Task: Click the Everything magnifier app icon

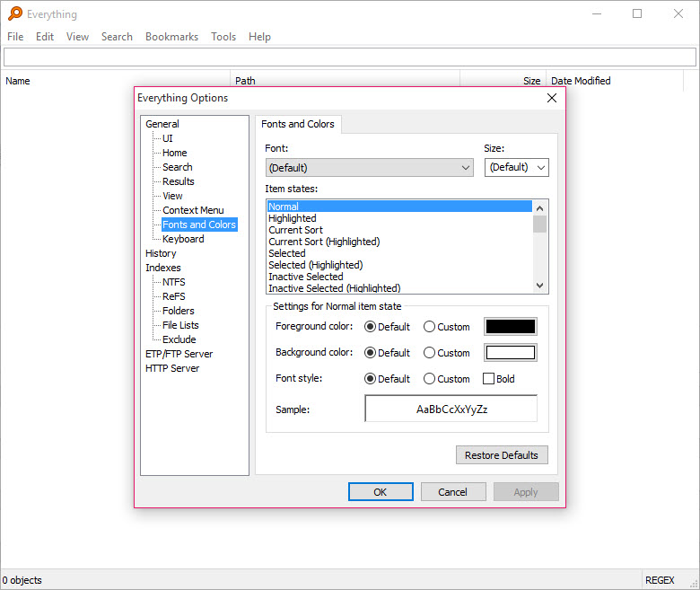Action: click(15, 13)
